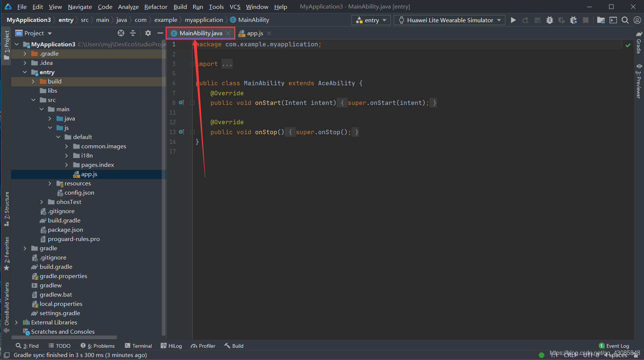Open the user account avatar icon

click(x=637, y=20)
